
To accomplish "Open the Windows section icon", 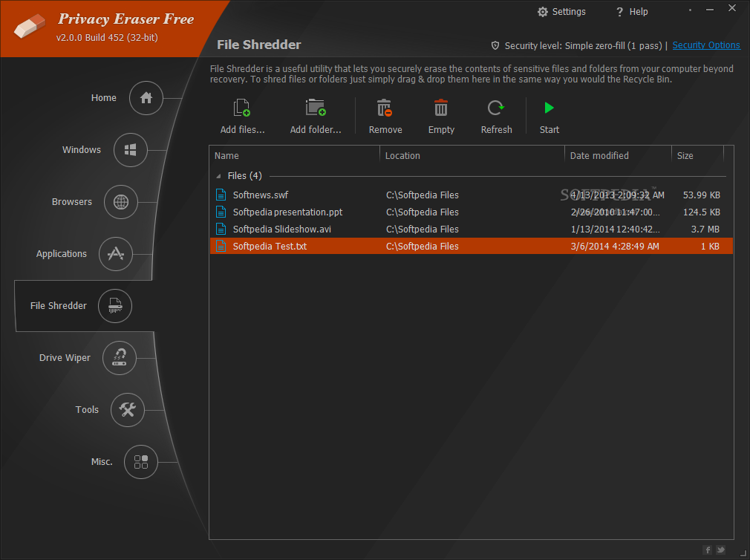I will tap(131, 150).
